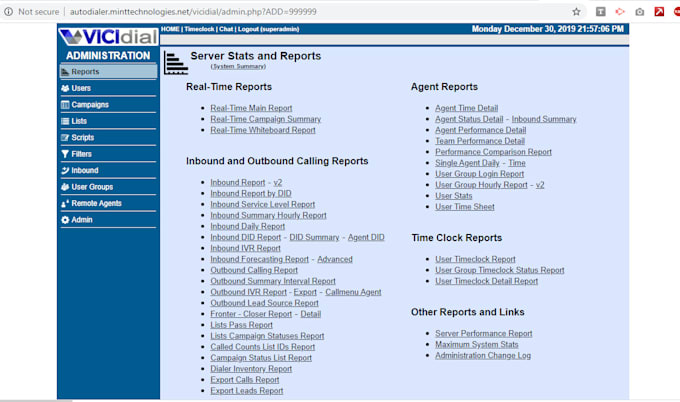The width and height of the screenshot is (680, 402).
Task: Open the Real-Time Main Report link
Action: pos(251,107)
